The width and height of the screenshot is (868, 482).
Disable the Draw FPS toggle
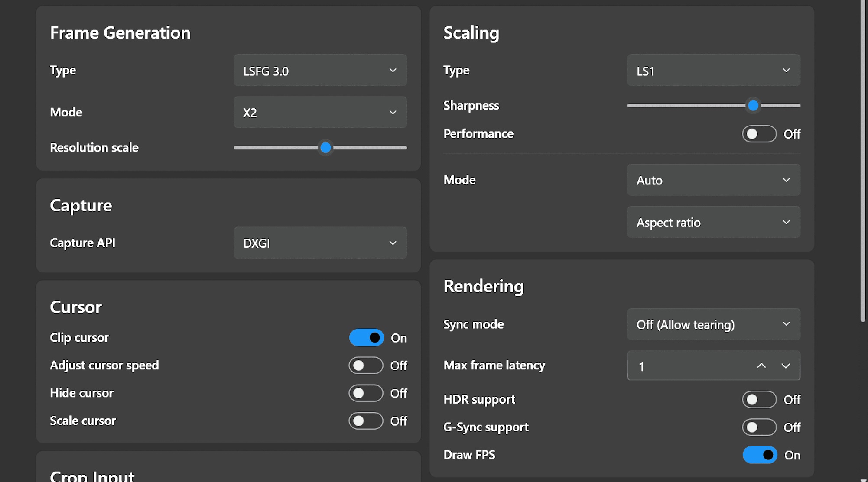pyautogui.click(x=760, y=455)
